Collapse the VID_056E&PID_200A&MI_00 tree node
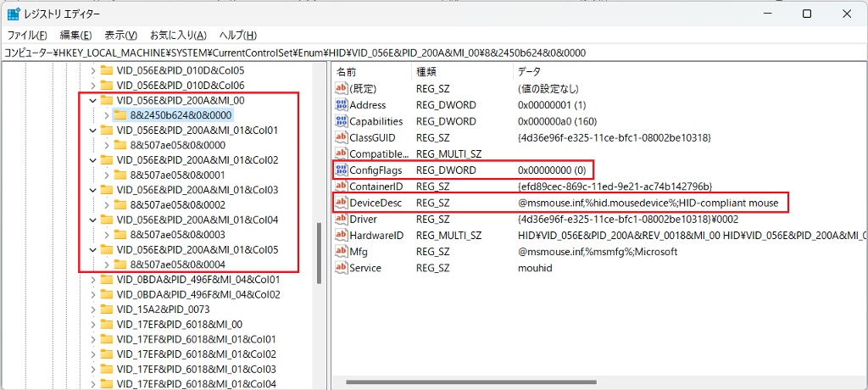 pyautogui.click(x=92, y=100)
